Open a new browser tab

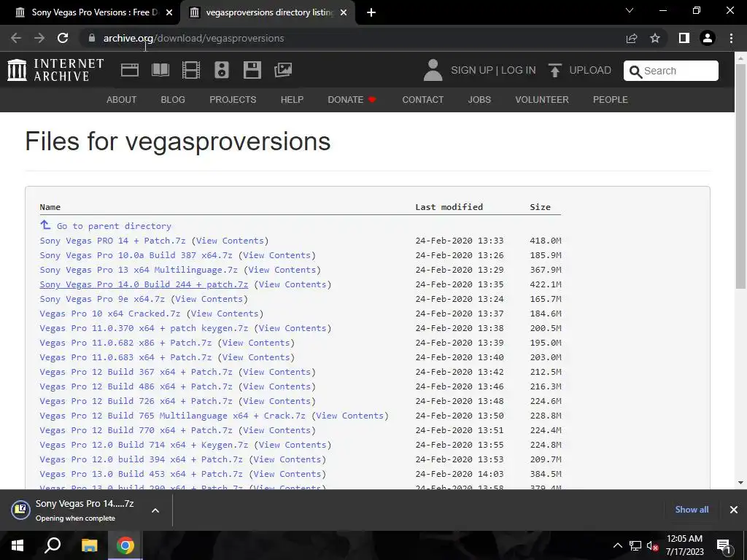coord(371,12)
